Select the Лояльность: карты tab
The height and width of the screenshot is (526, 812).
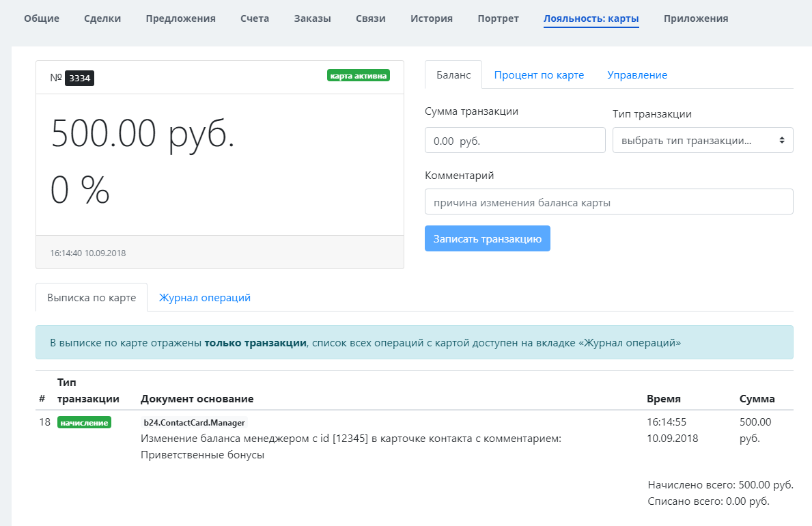click(591, 18)
